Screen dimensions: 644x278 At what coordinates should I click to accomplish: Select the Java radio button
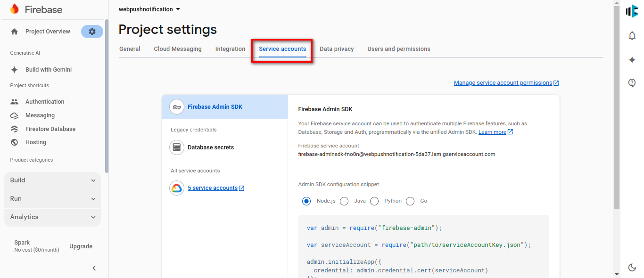click(x=344, y=201)
